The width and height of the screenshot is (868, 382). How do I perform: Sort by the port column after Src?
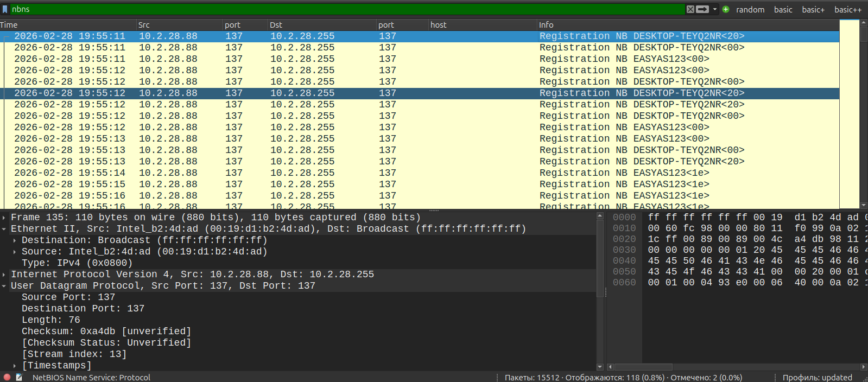245,25
